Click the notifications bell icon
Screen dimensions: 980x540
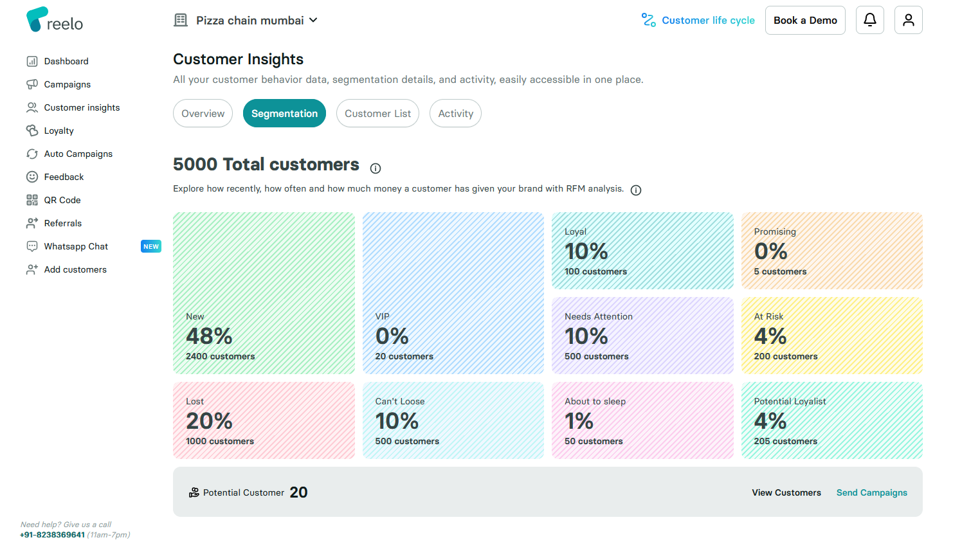(869, 20)
